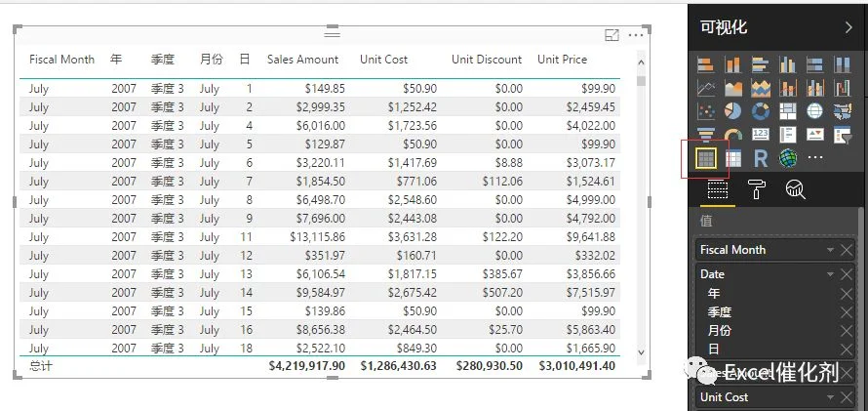Choose the clustered column chart visual
The image size is (868, 411).
(x=788, y=64)
